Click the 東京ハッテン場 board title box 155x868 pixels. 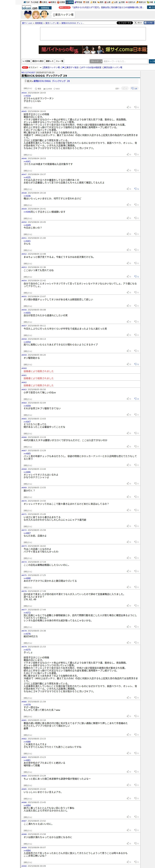(63, 15)
